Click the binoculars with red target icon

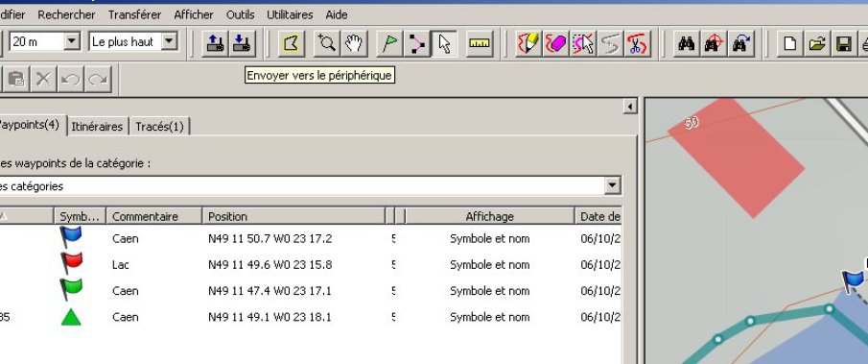coord(715,43)
